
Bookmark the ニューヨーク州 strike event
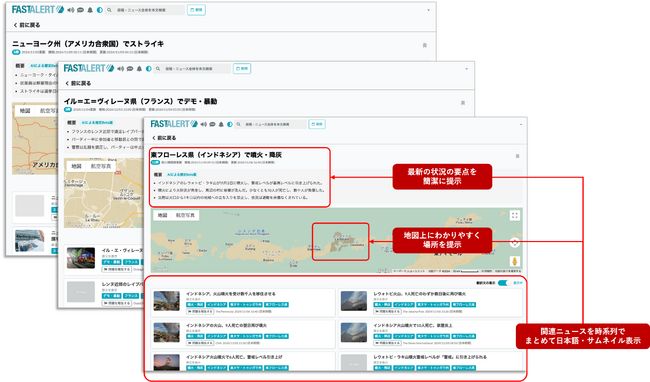click(x=424, y=45)
